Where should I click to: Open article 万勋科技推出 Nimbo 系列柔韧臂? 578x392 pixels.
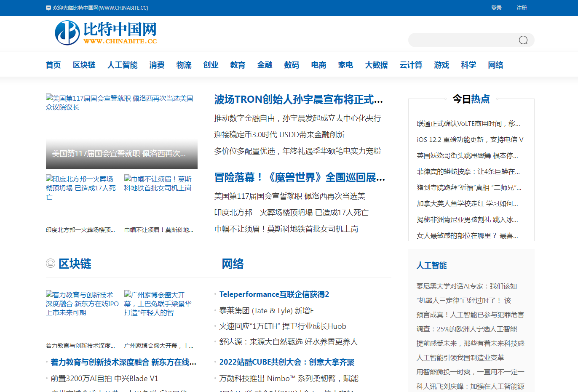pyautogui.click(x=289, y=379)
